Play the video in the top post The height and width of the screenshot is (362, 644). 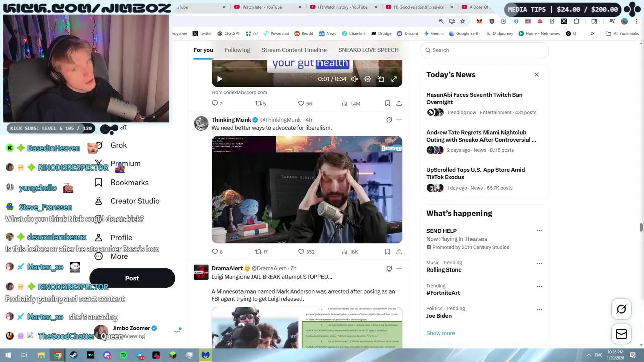(219, 79)
